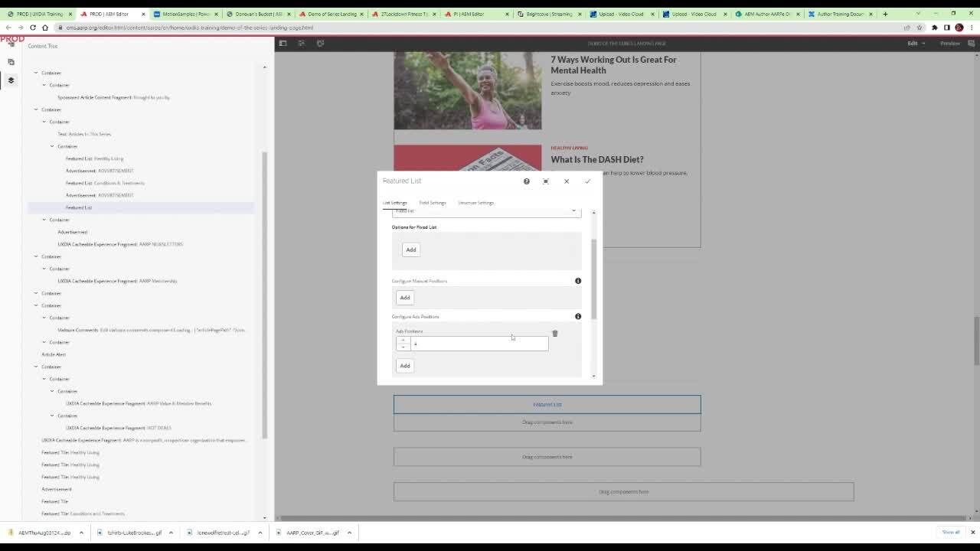Select 'Featured List: Healthy Living' tree item

tap(94, 158)
